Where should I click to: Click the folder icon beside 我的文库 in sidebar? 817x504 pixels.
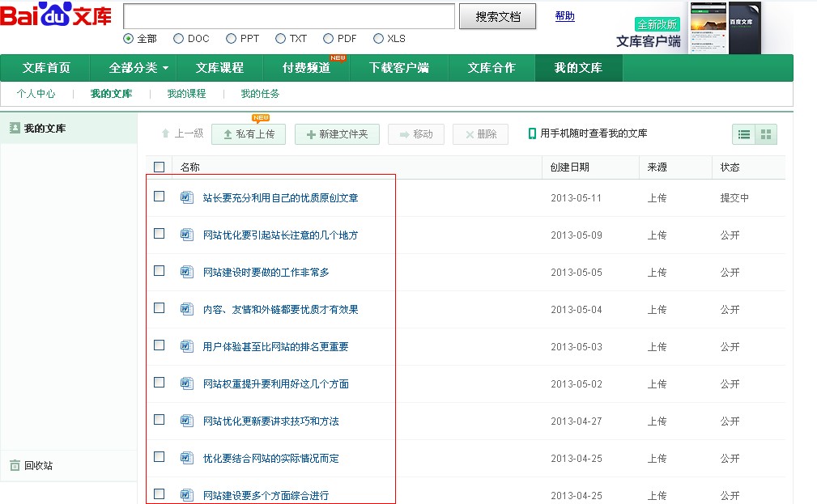point(15,129)
